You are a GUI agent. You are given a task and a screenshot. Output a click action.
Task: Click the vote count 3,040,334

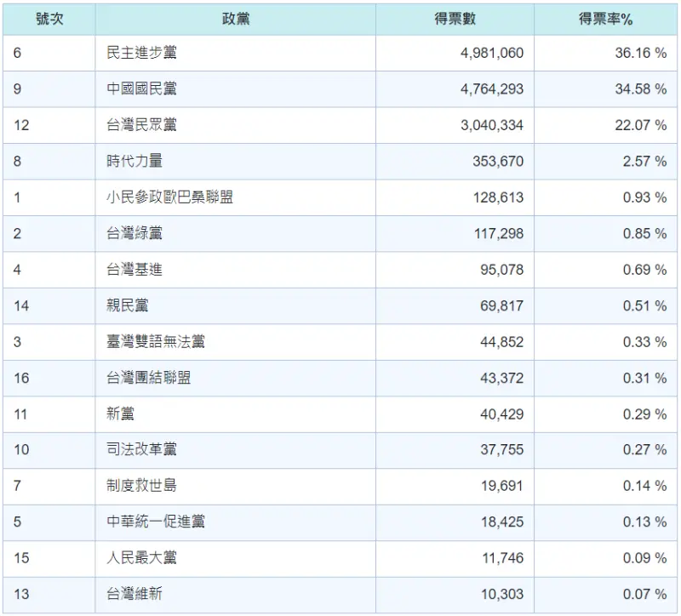click(x=492, y=125)
